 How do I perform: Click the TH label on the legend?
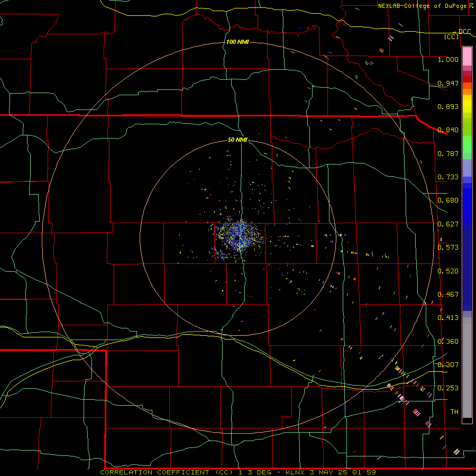(x=454, y=412)
